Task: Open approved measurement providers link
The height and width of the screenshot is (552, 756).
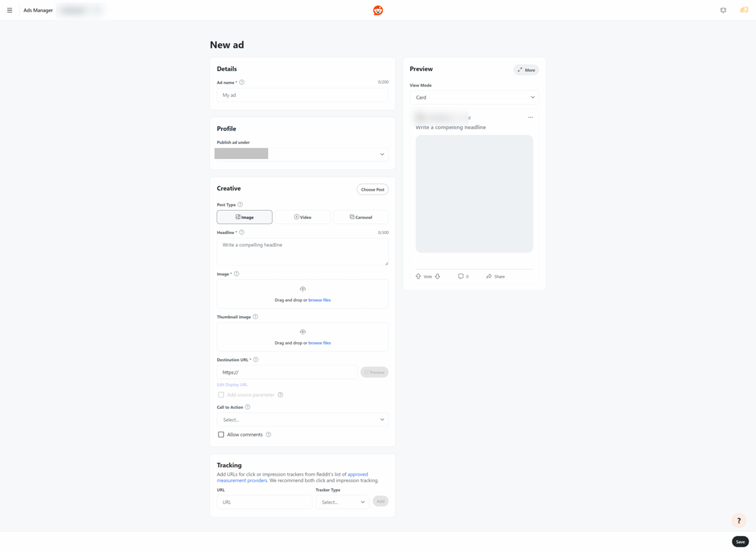Action: point(292,477)
